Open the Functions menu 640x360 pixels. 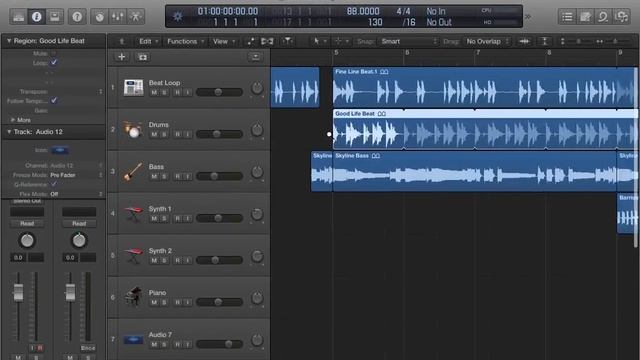pyautogui.click(x=185, y=41)
